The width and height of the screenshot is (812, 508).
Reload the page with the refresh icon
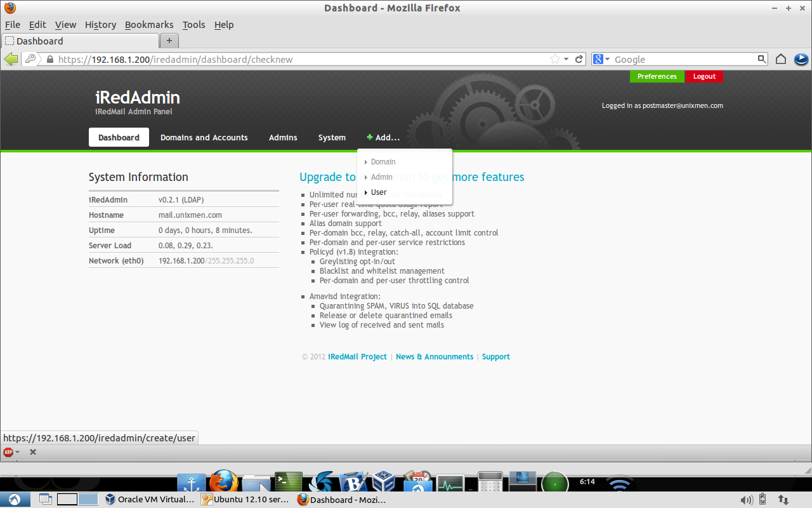pyautogui.click(x=579, y=59)
